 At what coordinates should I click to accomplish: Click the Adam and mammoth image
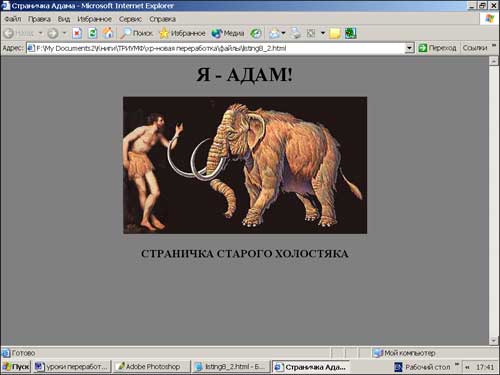click(245, 165)
